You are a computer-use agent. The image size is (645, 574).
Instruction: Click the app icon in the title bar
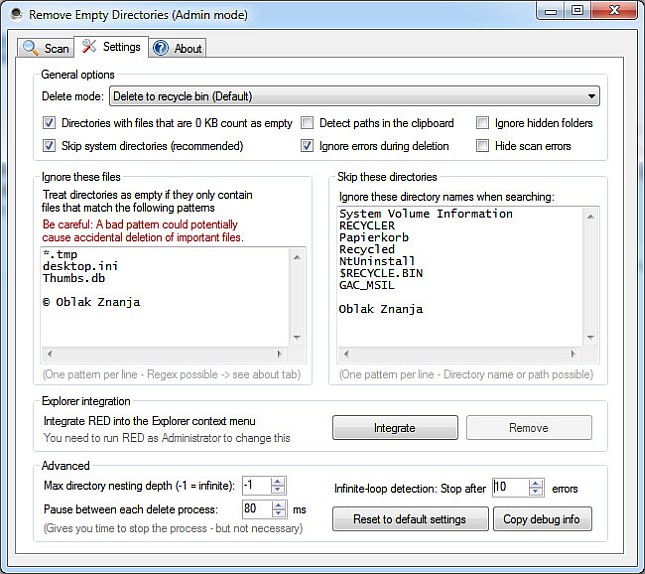click(15, 14)
